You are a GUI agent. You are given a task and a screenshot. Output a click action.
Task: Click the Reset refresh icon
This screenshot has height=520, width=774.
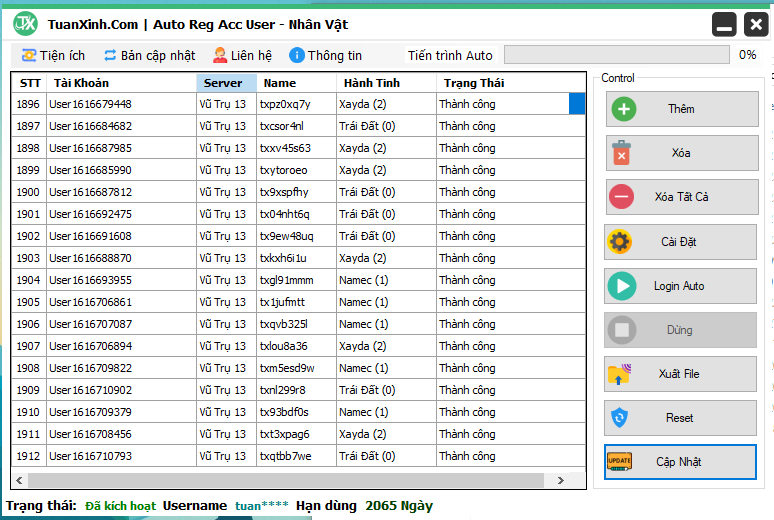(x=621, y=418)
